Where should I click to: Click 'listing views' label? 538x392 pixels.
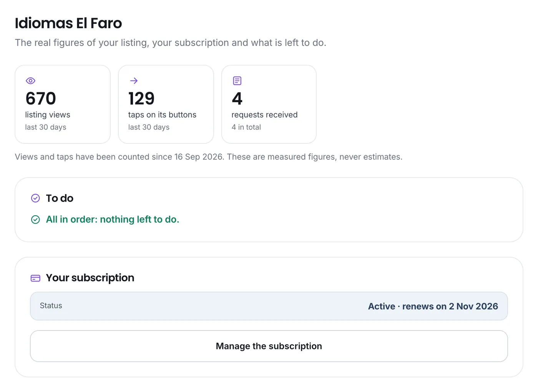(x=48, y=115)
